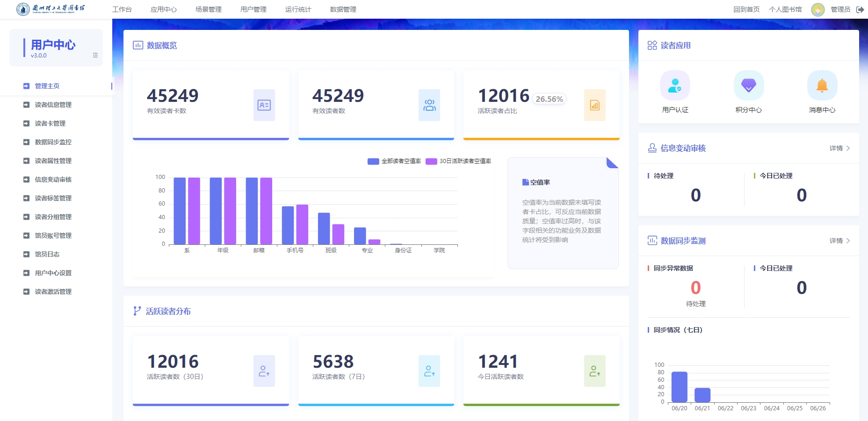The width and height of the screenshot is (868, 421).
Task: Click the 06/20 bar in sync chart
Action: tap(679, 387)
